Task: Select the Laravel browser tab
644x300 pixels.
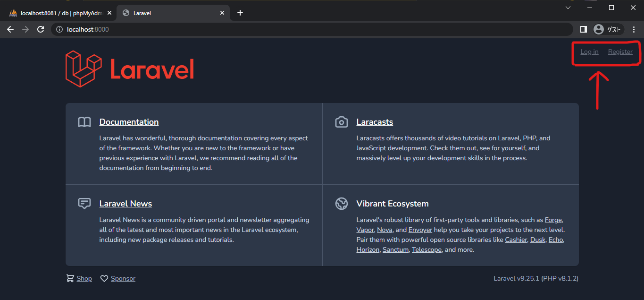Action: point(173,13)
